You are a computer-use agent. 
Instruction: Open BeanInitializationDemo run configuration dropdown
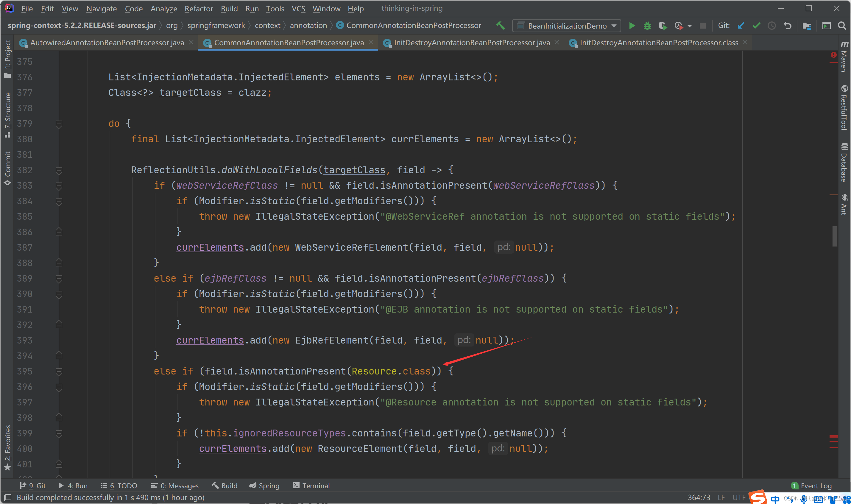[x=566, y=26]
